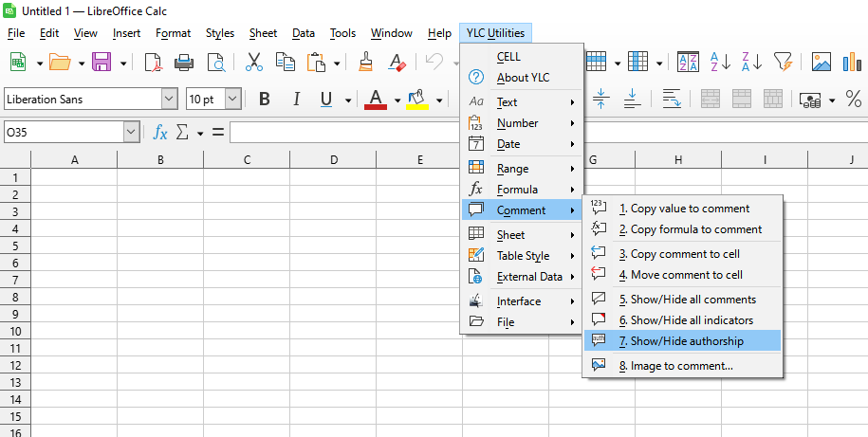Click the Insert Chart icon
868x437 pixels.
pyautogui.click(x=852, y=63)
